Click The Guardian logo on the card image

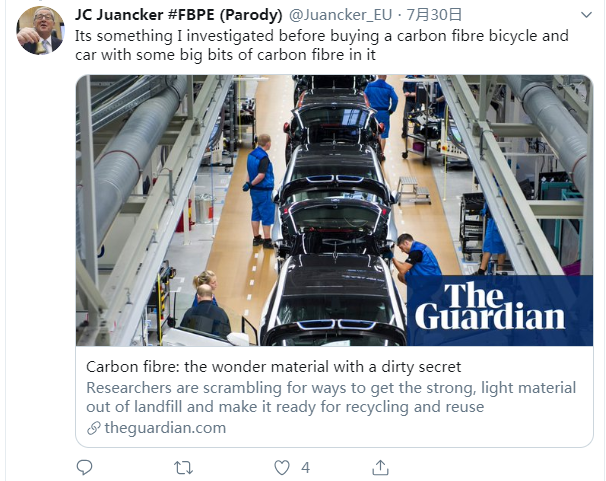[490, 306]
